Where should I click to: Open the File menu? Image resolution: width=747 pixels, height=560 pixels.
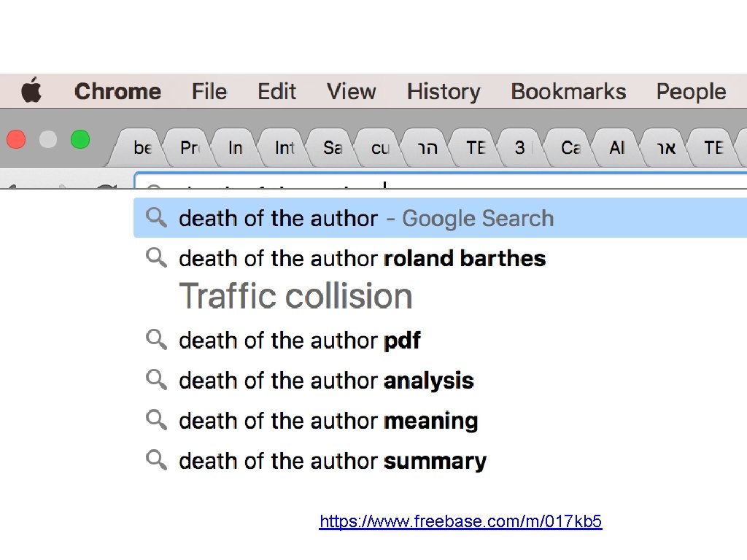click(209, 91)
